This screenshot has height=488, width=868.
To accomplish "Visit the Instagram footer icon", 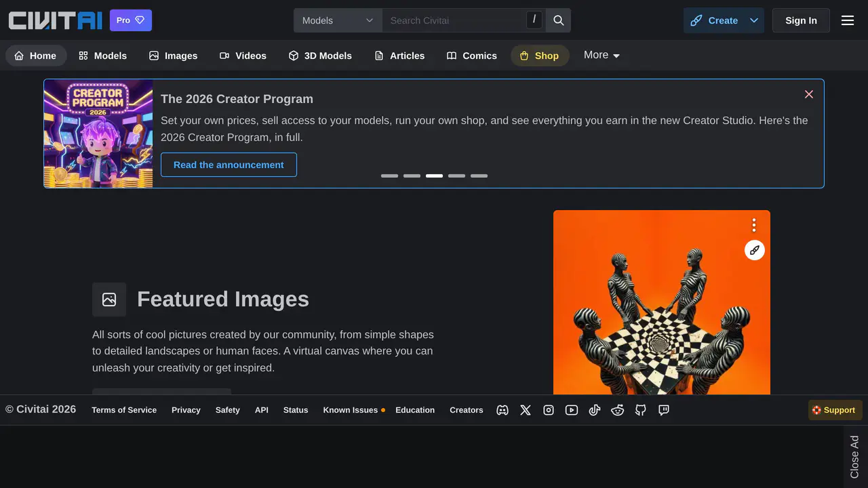I will [549, 410].
